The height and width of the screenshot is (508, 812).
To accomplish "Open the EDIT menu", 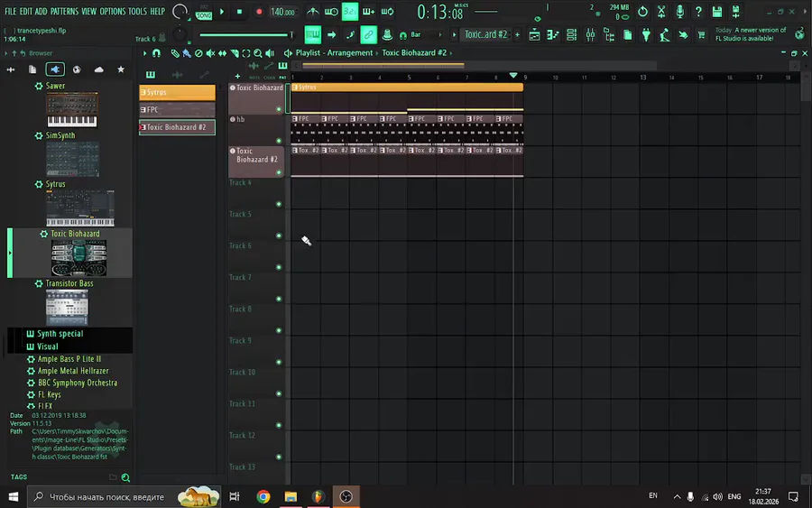I will [x=26, y=12].
